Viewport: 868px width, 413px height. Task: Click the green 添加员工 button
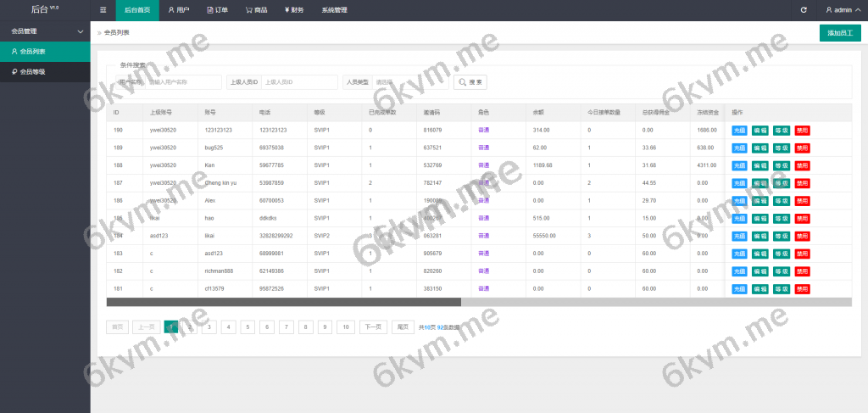click(x=840, y=33)
